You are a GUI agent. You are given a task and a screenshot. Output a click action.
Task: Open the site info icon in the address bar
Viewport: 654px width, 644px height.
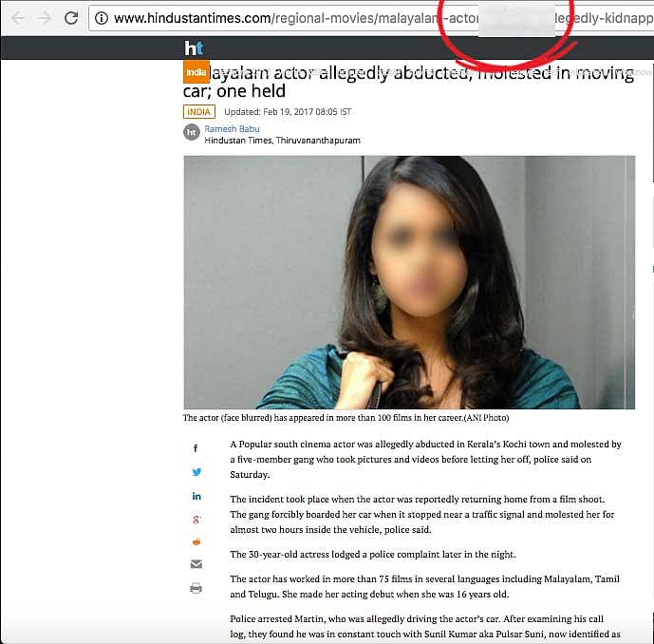click(102, 18)
